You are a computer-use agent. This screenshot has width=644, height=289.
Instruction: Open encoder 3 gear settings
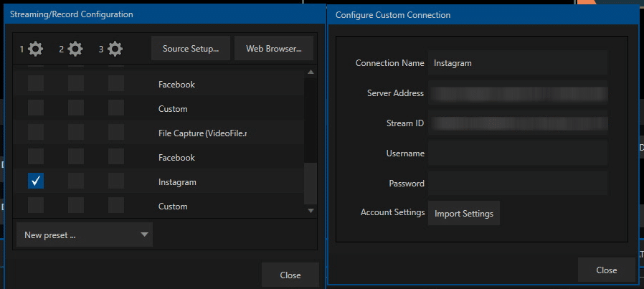(x=115, y=49)
